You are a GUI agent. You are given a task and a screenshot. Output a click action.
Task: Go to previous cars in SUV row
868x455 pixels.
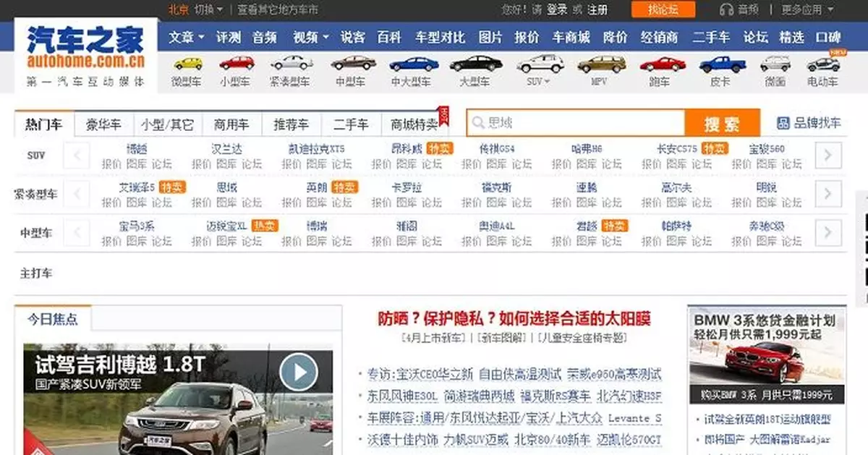(77, 155)
